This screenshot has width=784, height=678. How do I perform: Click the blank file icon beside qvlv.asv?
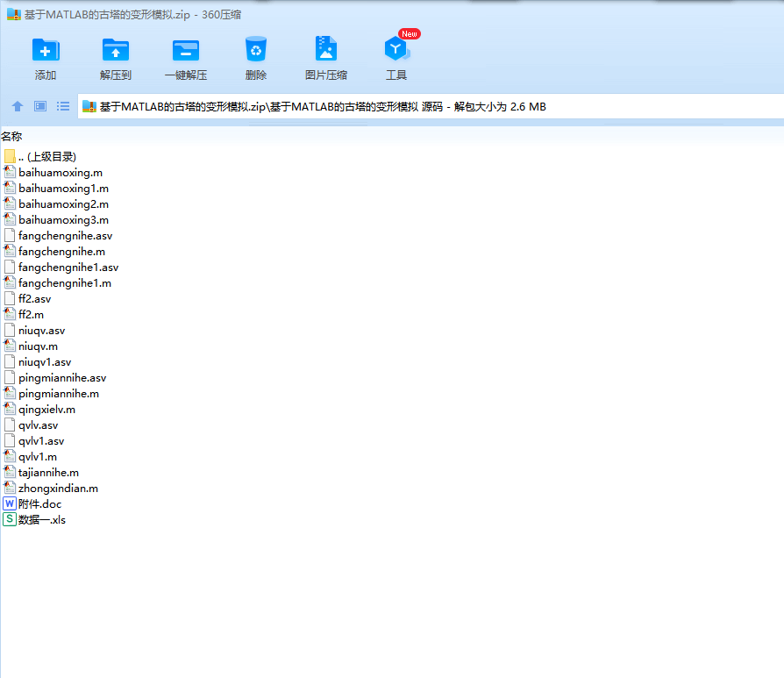click(x=10, y=425)
